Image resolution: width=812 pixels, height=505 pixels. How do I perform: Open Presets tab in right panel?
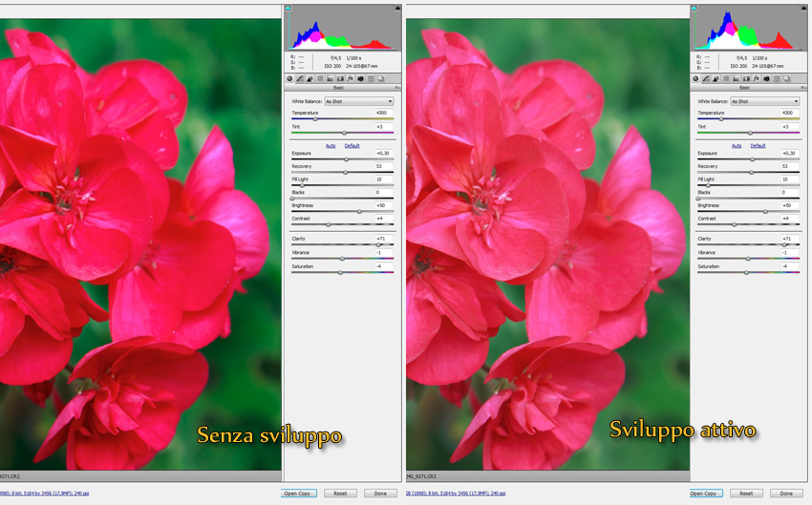click(776, 78)
